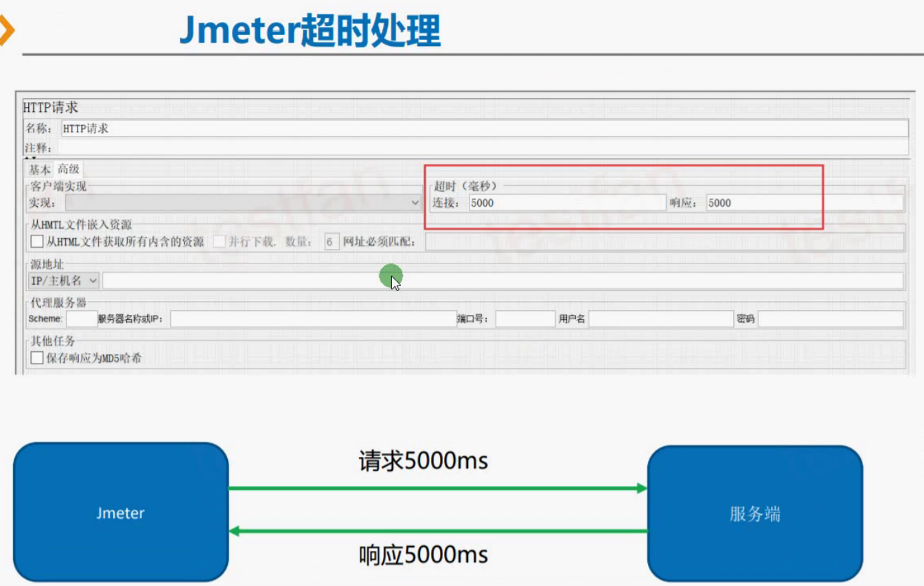Click the 超时（毫秒）group label
Image resolution: width=924 pixels, height=586 pixels.
click(465, 186)
